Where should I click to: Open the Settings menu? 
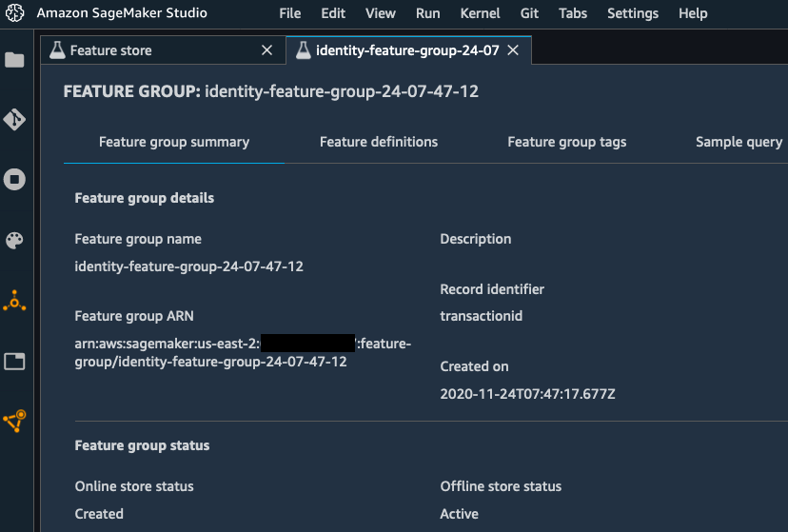tap(633, 13)
